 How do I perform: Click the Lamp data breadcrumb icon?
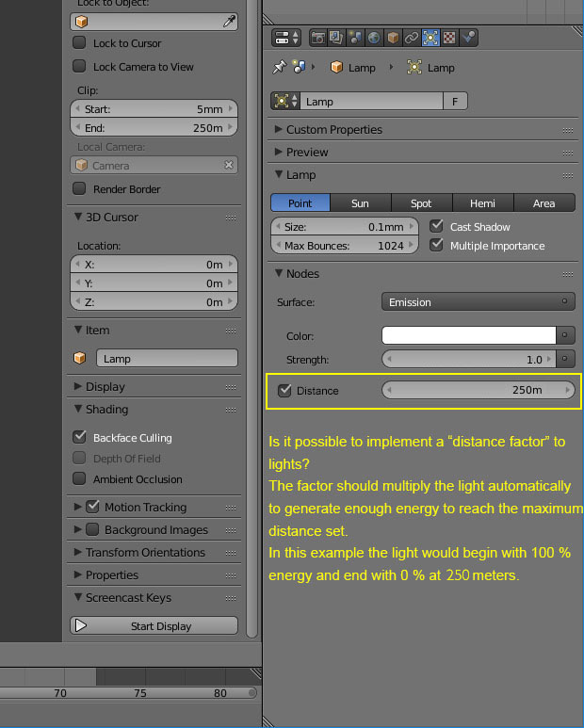[414, 67]
